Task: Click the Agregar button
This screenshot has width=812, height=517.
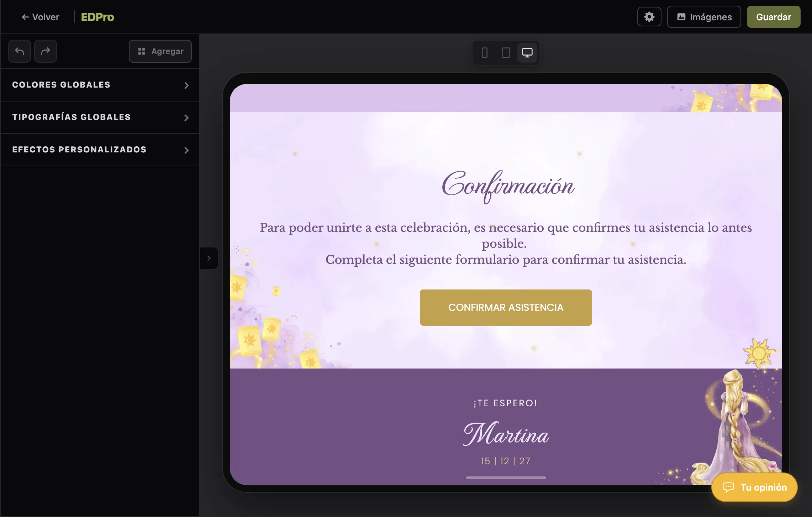Action: 160,51
